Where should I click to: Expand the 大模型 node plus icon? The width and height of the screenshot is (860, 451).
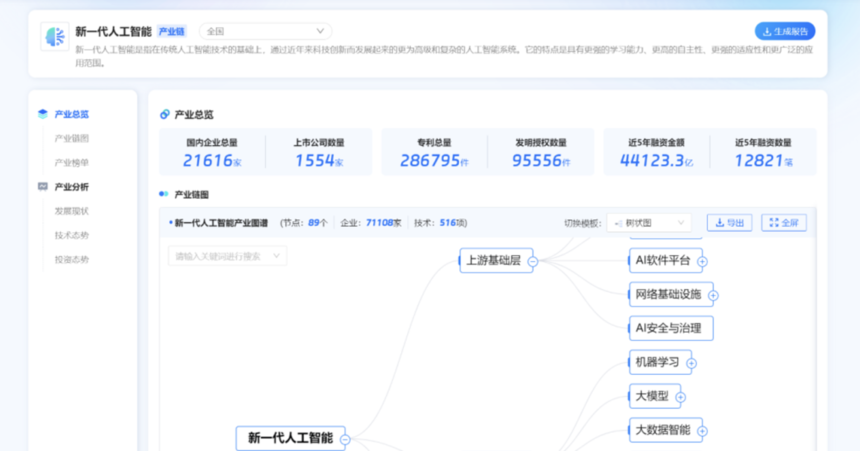(x=680, y=397)
